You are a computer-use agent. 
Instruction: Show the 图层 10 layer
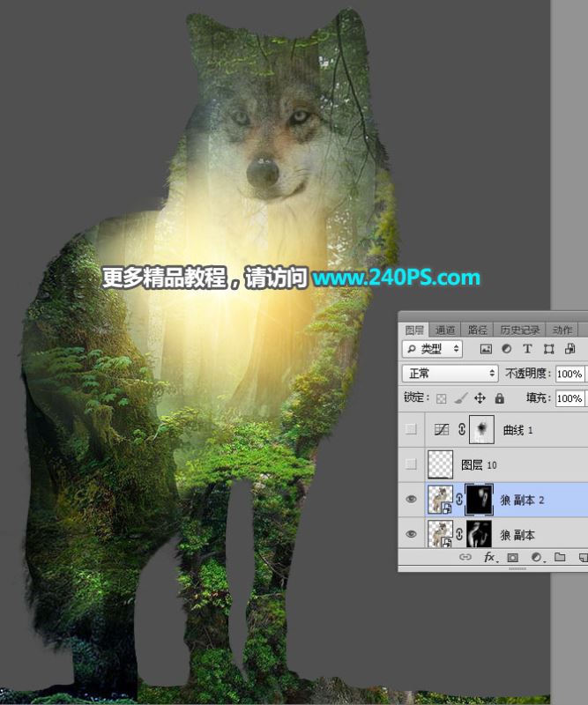412,464
